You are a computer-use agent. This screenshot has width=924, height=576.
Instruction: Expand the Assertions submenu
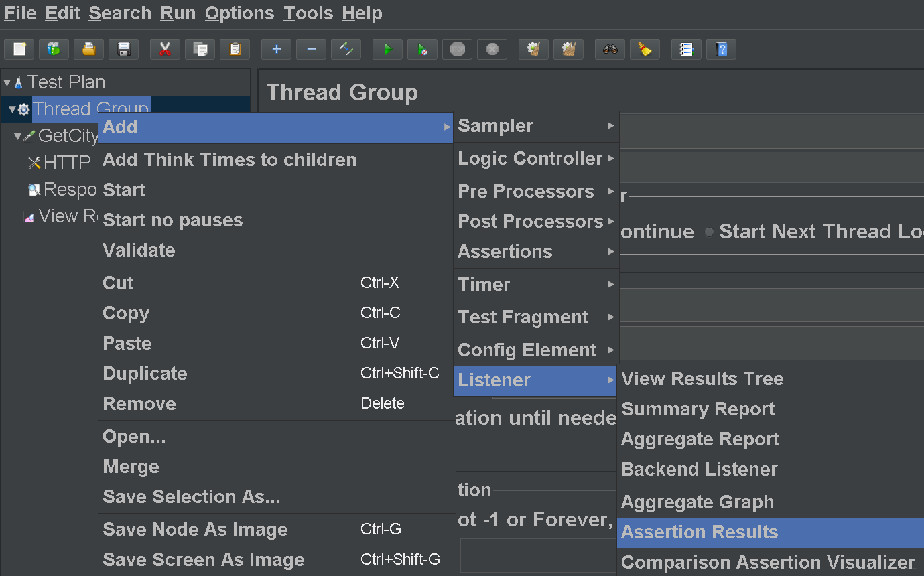(536, 252)
